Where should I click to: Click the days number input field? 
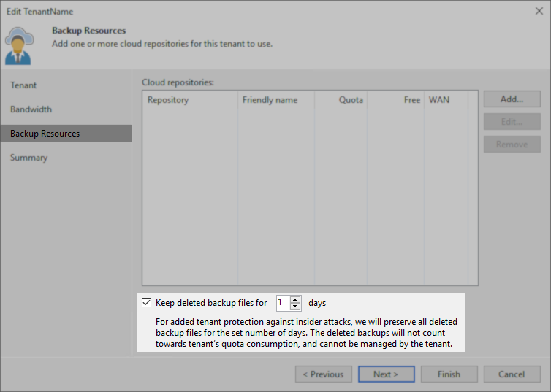pyautogui.click(x=284, y=303)
